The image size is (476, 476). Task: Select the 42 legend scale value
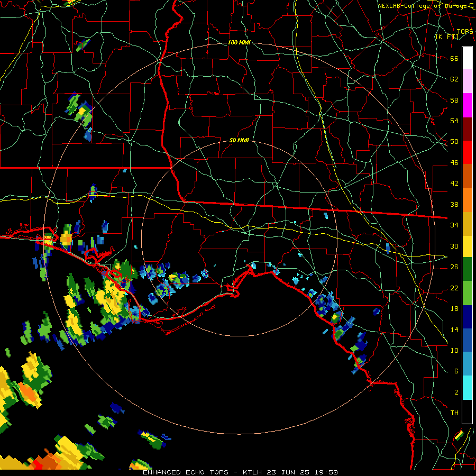click(454, 183)
